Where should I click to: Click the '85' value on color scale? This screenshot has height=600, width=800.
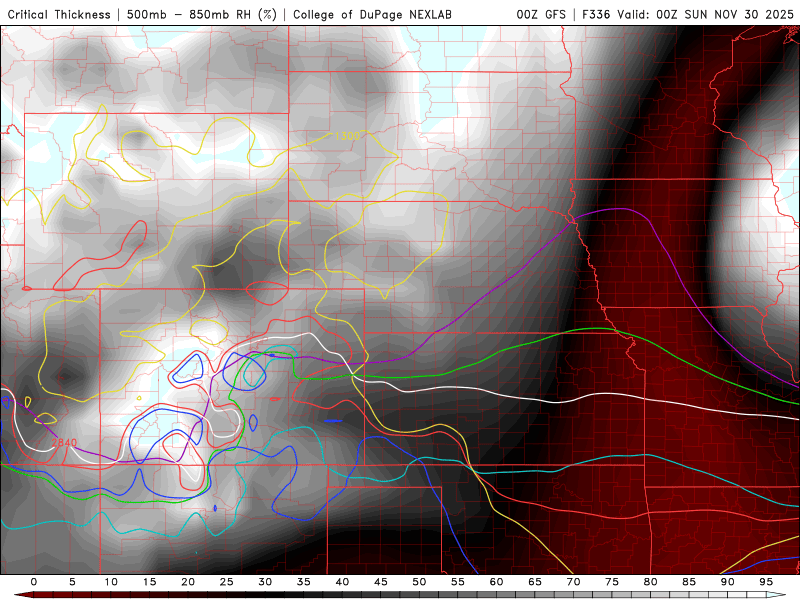(x=689, y=582)
